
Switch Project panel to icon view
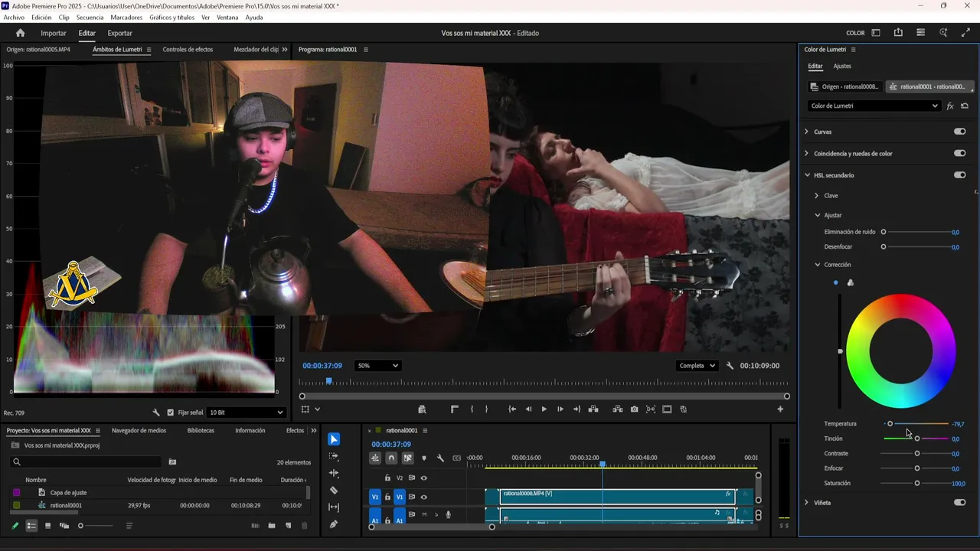(47, 526)
